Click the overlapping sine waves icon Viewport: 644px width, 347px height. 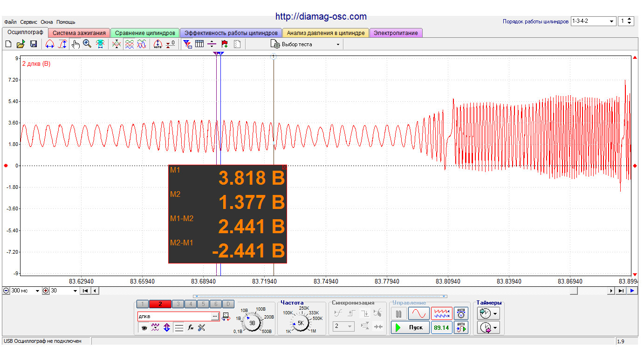click(x=142, y=44)
